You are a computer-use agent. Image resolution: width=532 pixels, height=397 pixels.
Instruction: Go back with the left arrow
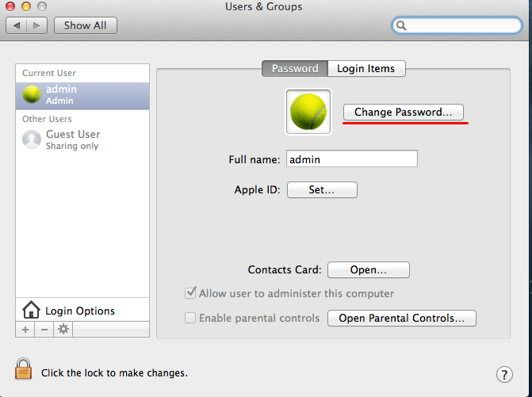click(17, 25)
